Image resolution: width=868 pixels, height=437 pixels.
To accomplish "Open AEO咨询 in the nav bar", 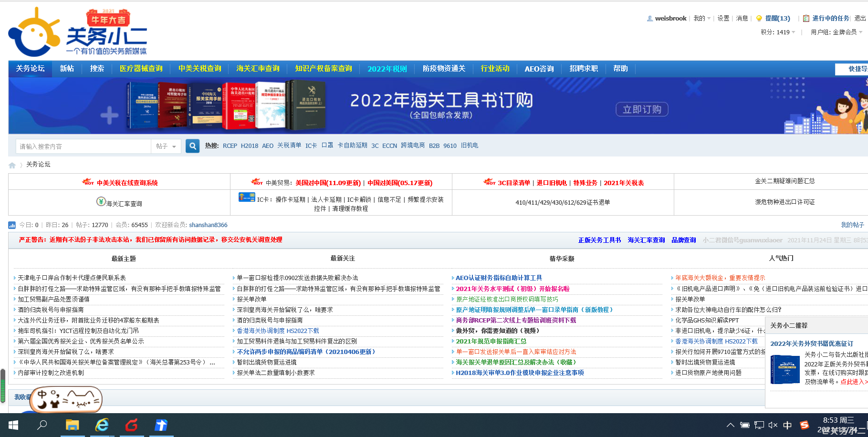I will coord(539,69).
